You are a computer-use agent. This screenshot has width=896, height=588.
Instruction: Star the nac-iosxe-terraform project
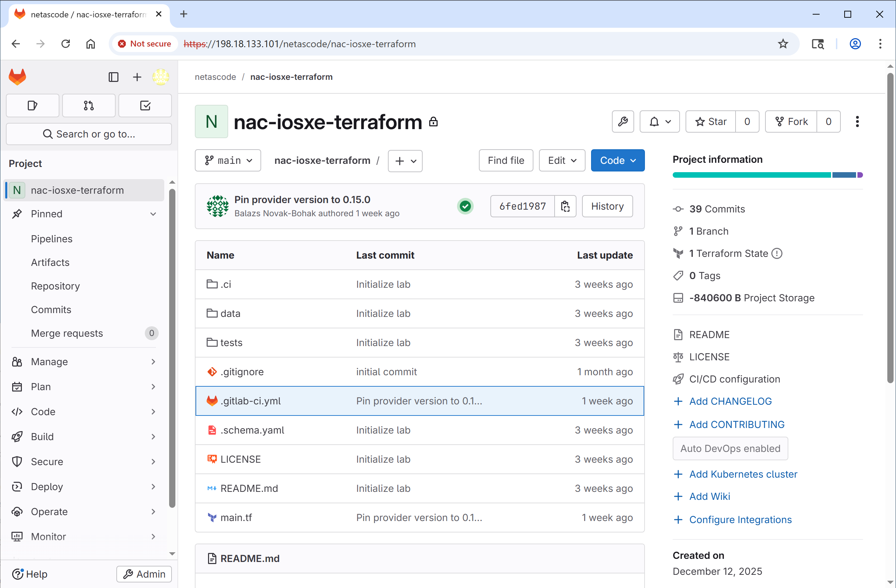point(711,121)
